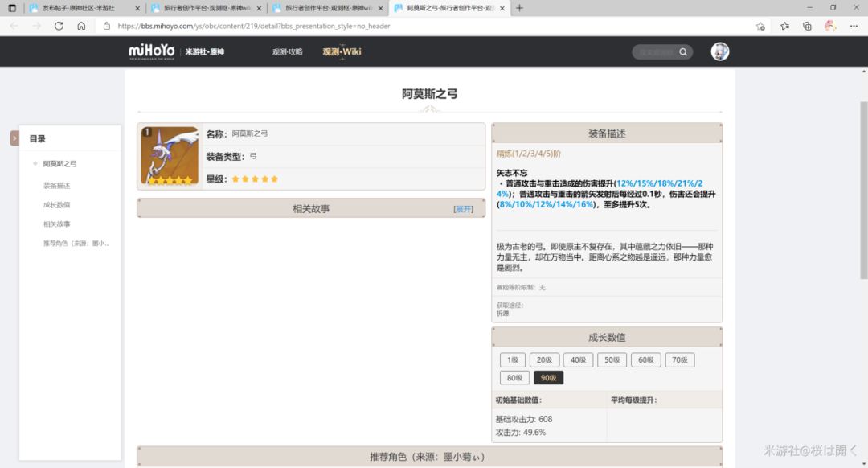Select the 20级 level button
The width and height of the screenshot is (868, 468).
544,360
